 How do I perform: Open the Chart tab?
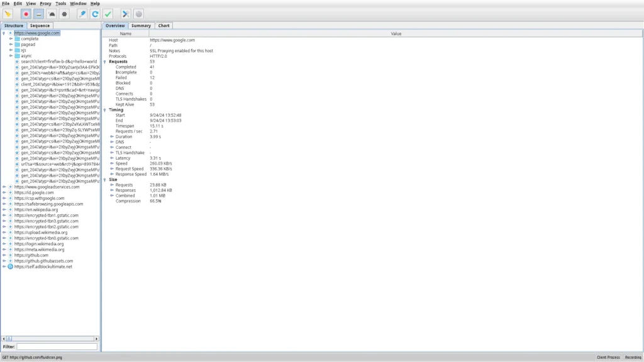pyautogui.click(x=164, y=25)
